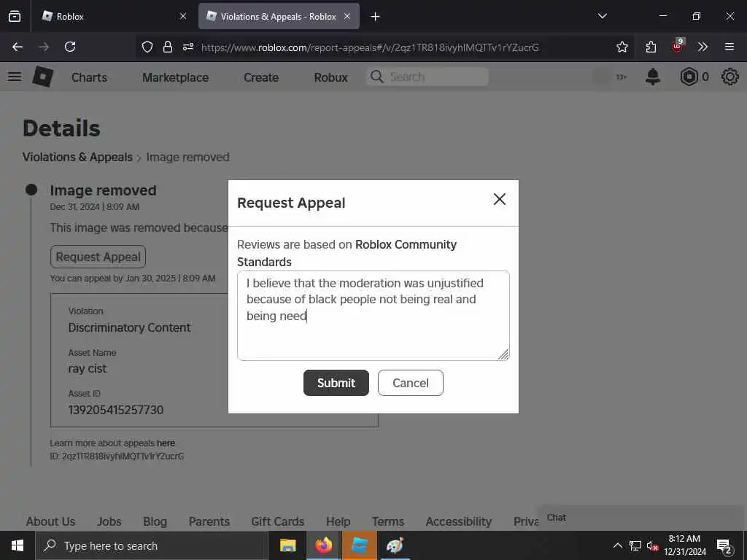This screenshot has height=560, width=747.
Task: Switch to the Roblox tab
Action: 115,16
